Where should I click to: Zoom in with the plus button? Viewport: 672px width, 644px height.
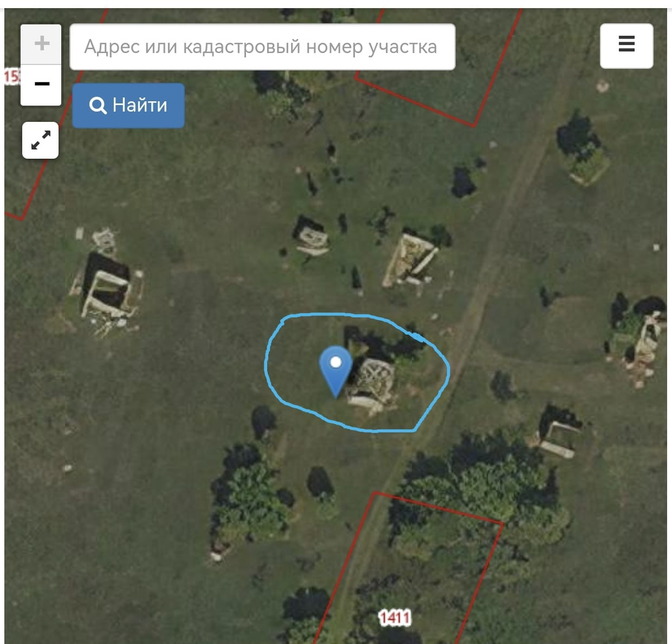41,44
